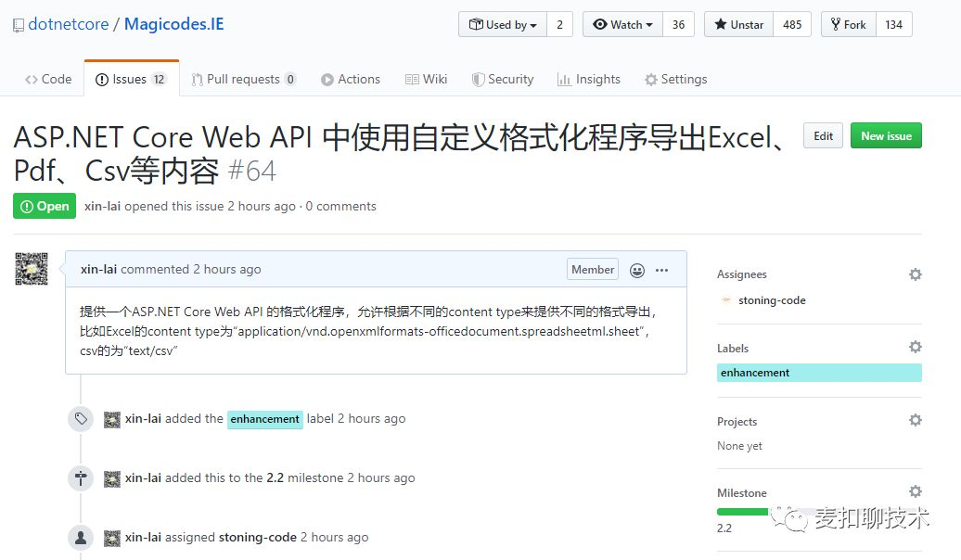Open the Labels gear settings
Viewport: 961px width, 560px height.
click(x=915, y=347)
